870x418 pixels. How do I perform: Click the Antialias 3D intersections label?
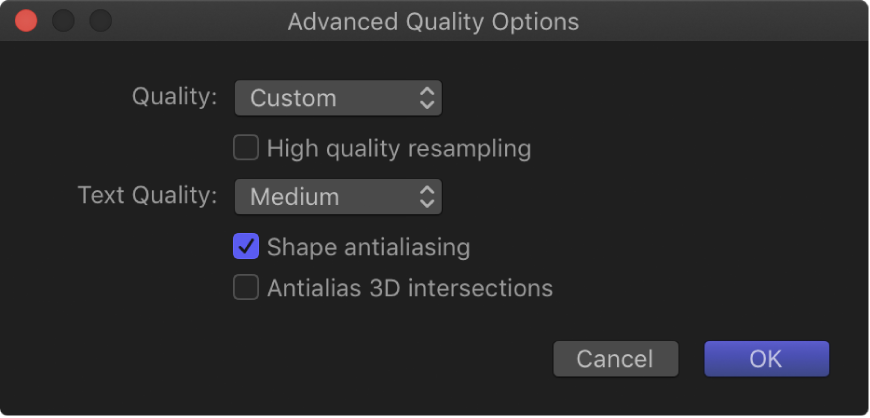click(x=409, y=288)
